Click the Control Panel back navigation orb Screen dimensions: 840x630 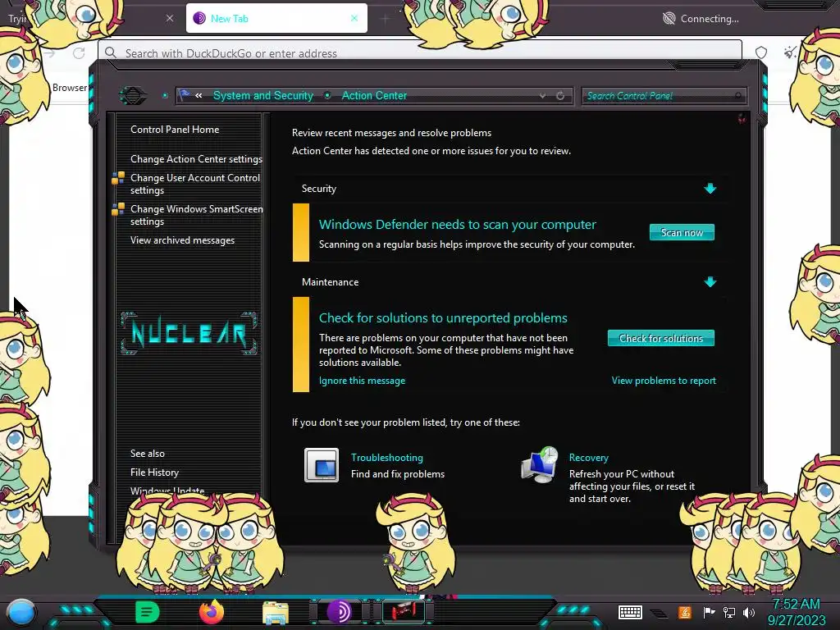tap(132, 96)
